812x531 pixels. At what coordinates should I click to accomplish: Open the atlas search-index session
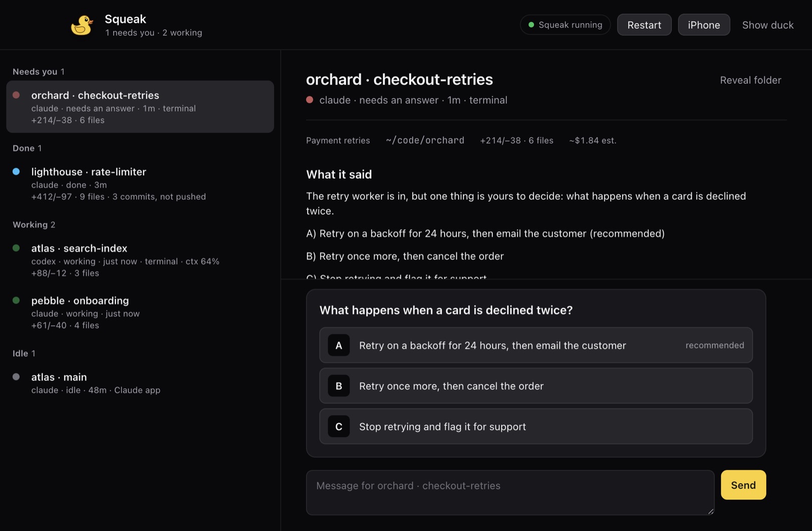coord(140,260)
